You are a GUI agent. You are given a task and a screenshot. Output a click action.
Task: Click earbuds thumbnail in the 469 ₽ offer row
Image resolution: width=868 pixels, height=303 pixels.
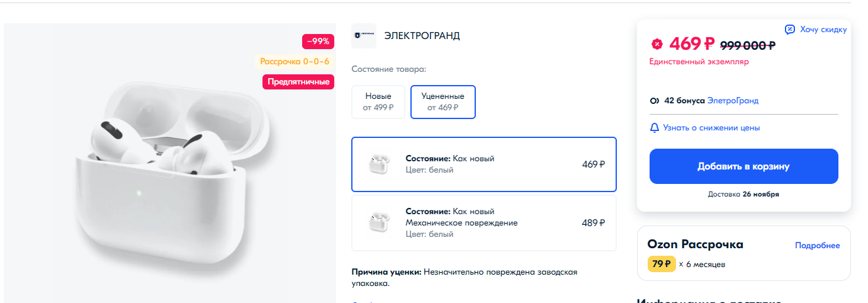[379, 164]
